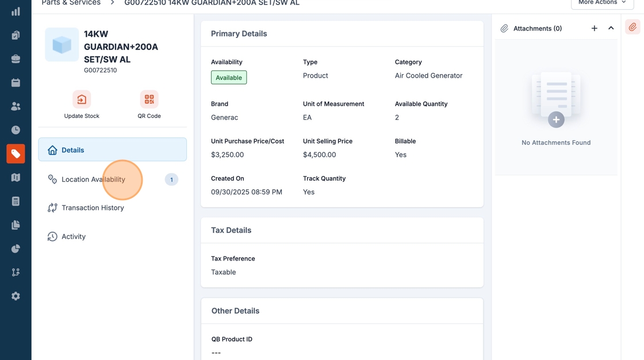Open the Location Availability tab
The image size is (644, 360).
tap(93, 179)
